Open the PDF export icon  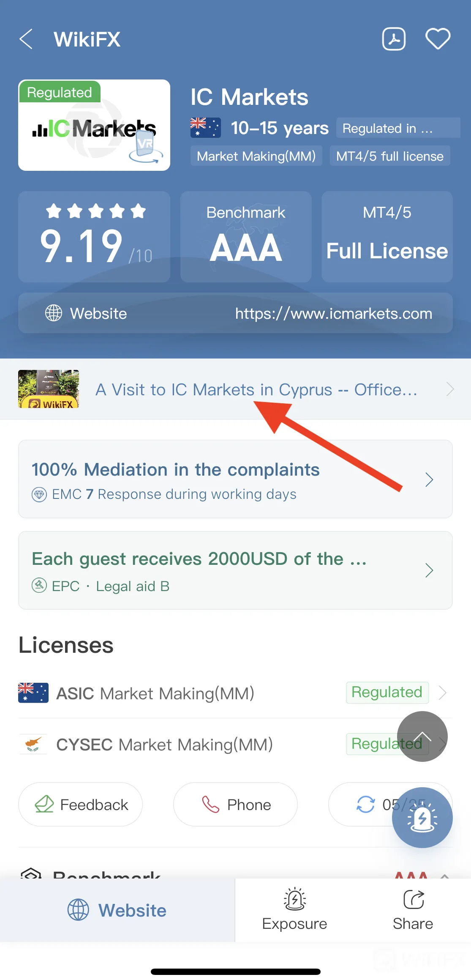394,39
